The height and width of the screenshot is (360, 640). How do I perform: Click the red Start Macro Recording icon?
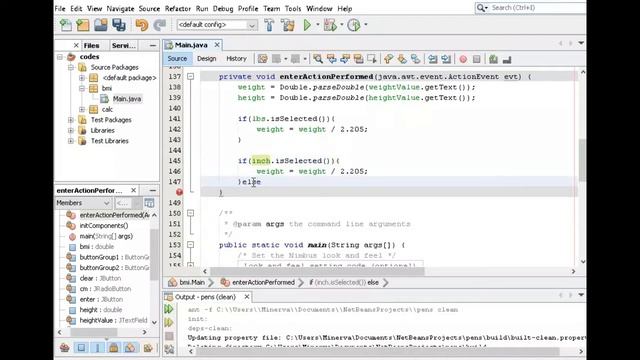(463, 59)
